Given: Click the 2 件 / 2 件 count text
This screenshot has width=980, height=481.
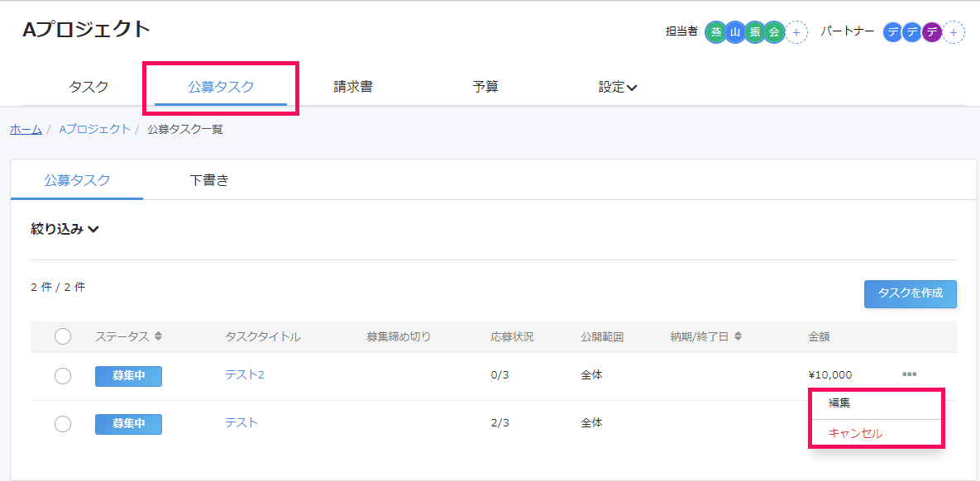Looking at the screenshot, I should pyautogui.click(x=58, y=288).
